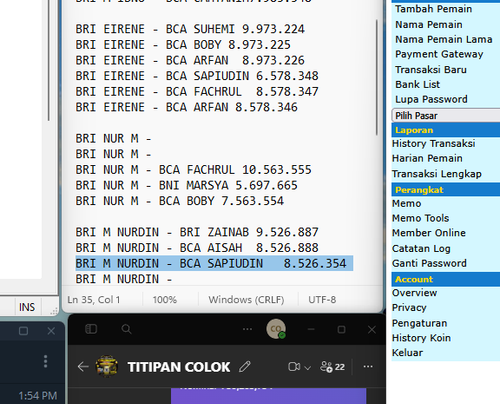Image resolution: width=500 pixels, height=404 pixels.
Task: Click the Perangkat section header
Action: coord(446,190)
